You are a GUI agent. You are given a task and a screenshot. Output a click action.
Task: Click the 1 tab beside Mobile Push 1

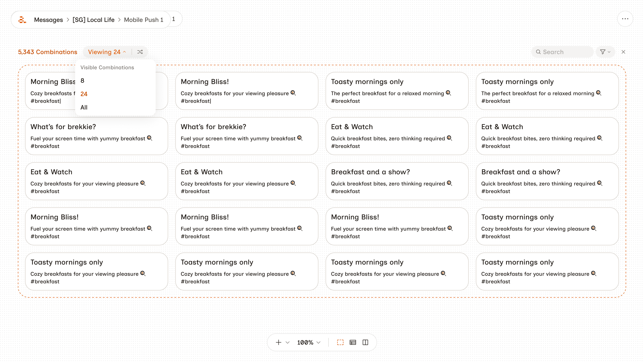(174, 19)
